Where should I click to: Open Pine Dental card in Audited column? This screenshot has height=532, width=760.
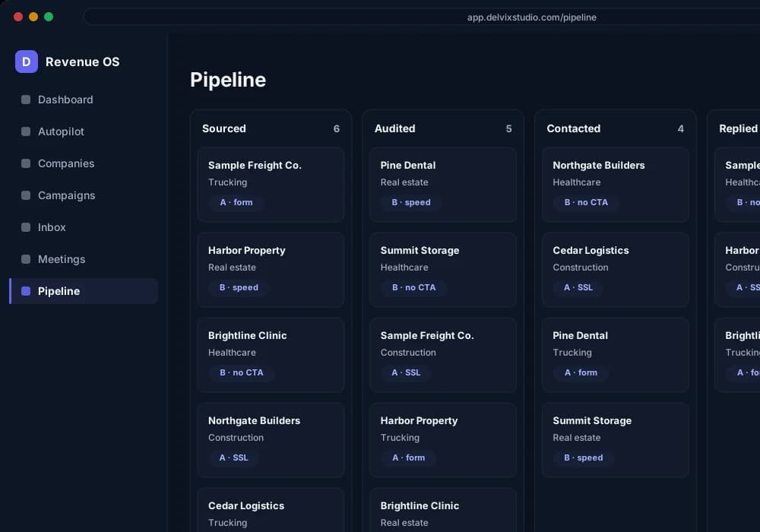[443, 185]
